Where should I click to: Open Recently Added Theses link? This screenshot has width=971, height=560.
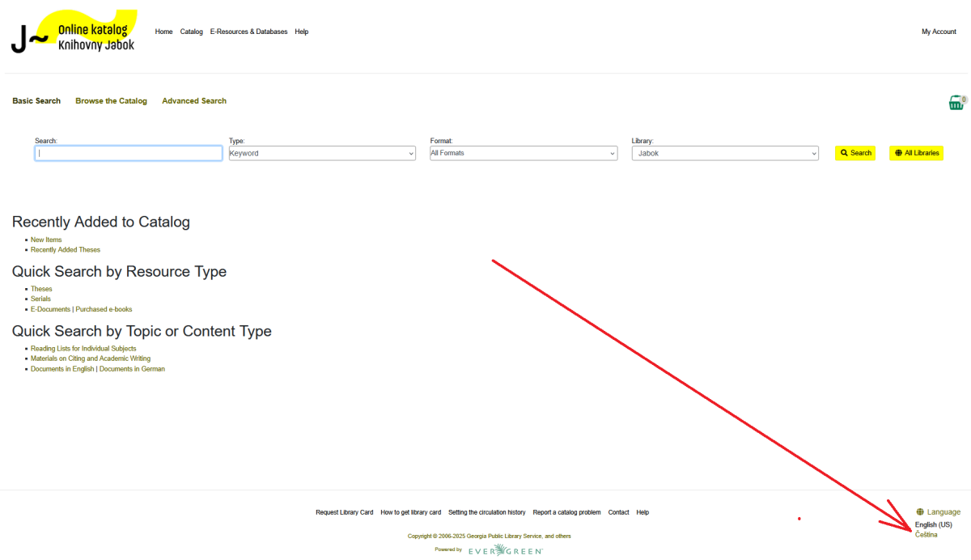click(66, 249)
